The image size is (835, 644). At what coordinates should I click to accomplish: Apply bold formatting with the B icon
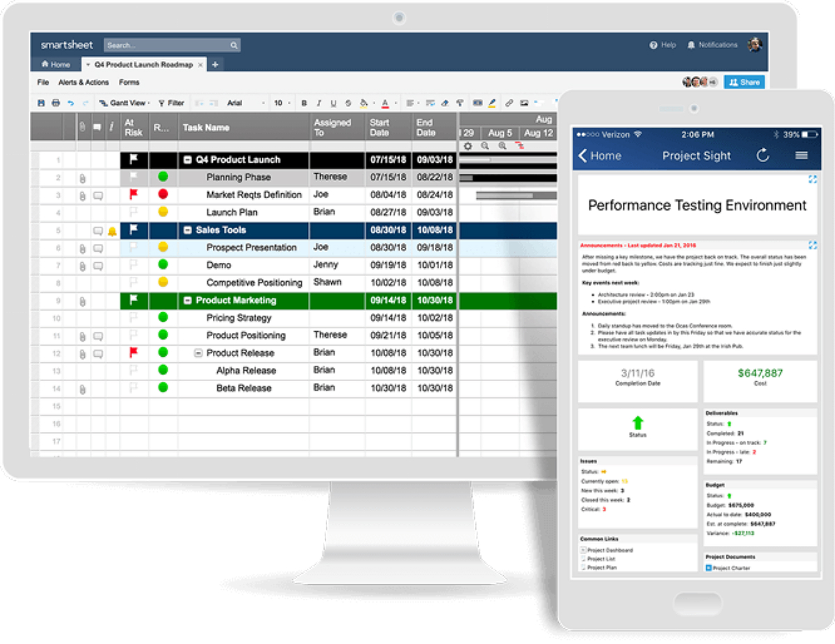(304, 103)
